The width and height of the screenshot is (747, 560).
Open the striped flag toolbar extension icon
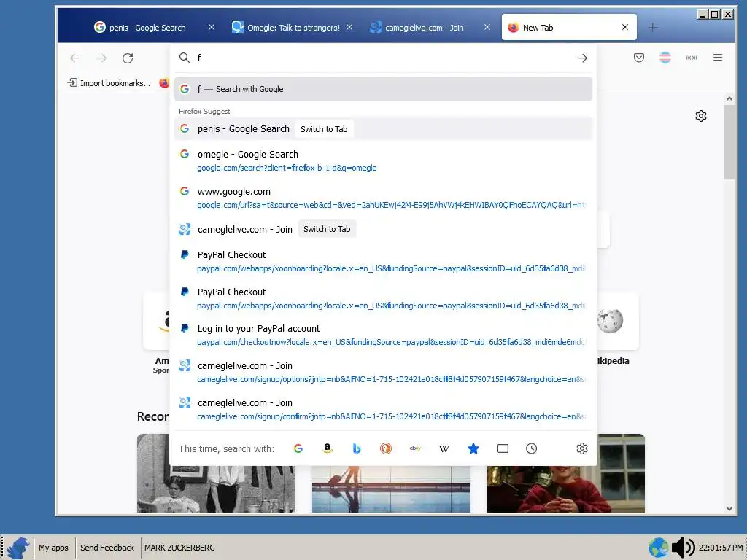(665, 58)
